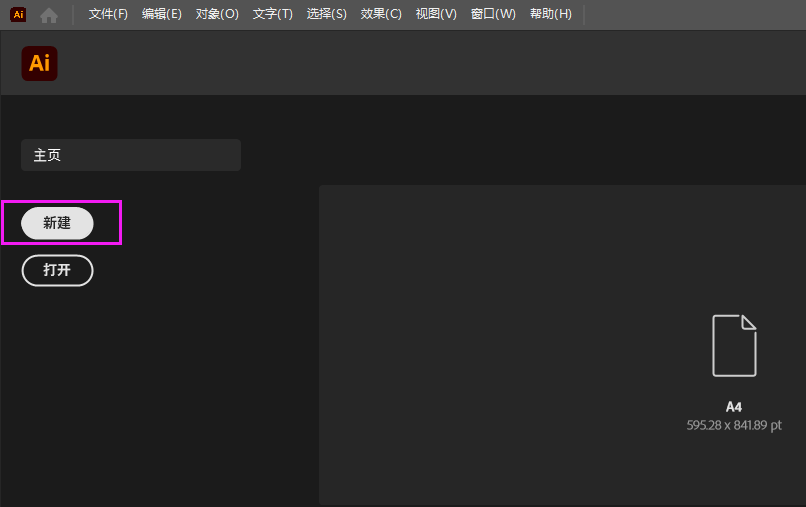
Task: Open the 编辑(E) menu
Action: tap(162, 14)
